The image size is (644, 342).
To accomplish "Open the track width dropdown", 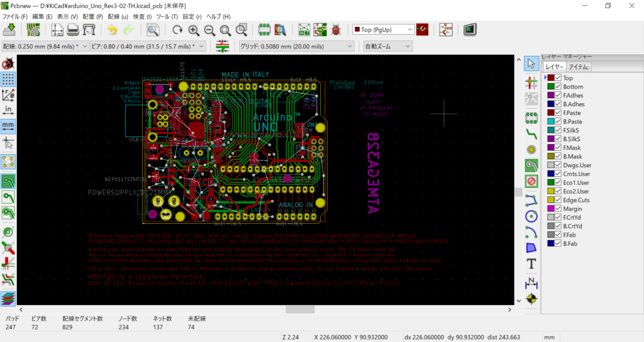I will (45, 47).
